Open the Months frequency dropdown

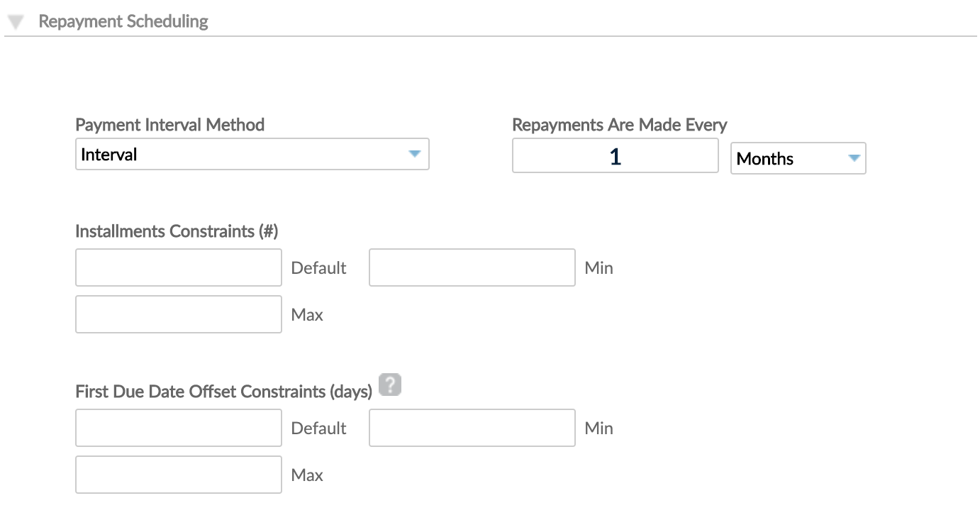click(798, 158)
